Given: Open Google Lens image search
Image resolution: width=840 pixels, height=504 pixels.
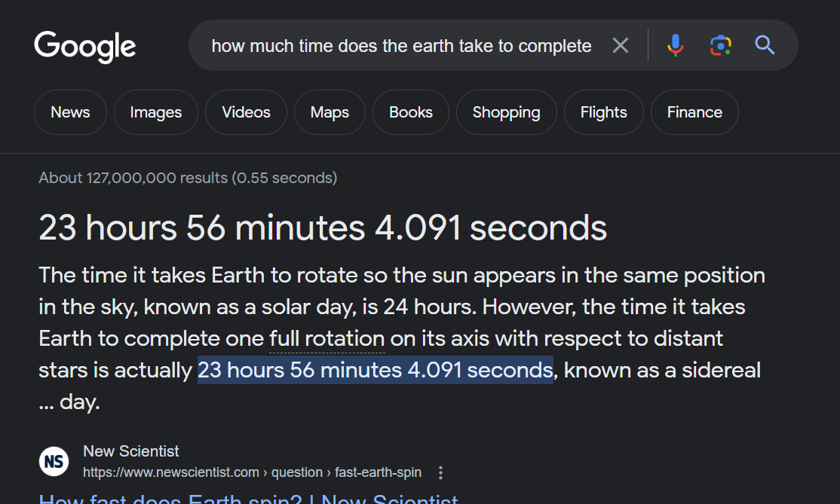Looking at the screenshot, I should pyautogui.click(x=720, y=46).
